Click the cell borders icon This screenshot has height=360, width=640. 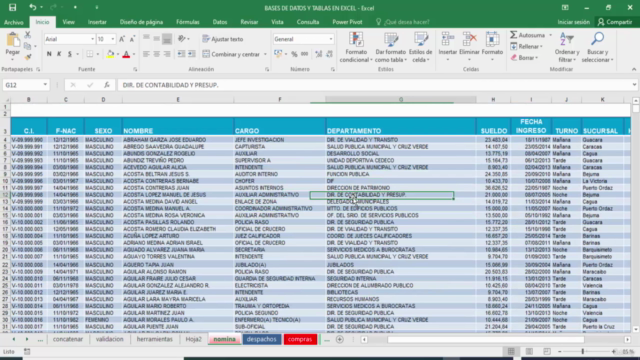(90, 54)
